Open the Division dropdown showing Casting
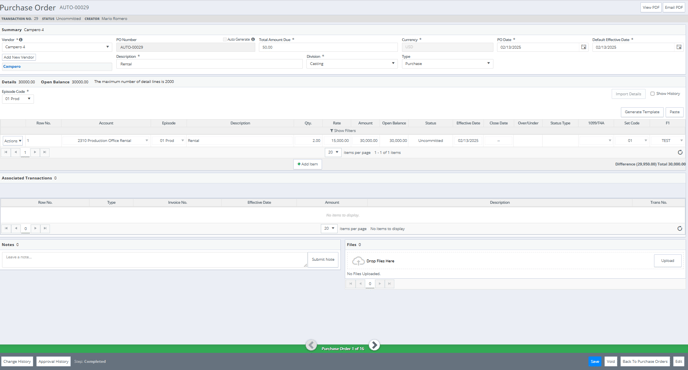This screenshot has height=370, width=688. click(x=351, y=64)
